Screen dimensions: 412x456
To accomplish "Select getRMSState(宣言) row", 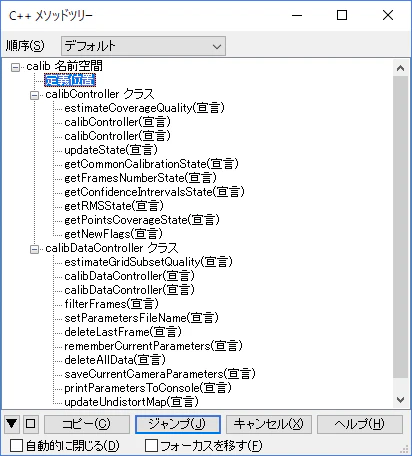I will point(114,206).
